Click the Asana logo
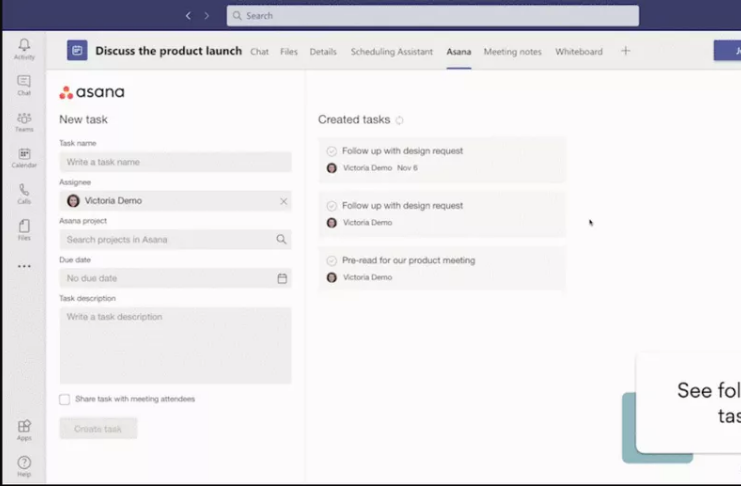The image size is (741, 486). [x=92, y=92]
